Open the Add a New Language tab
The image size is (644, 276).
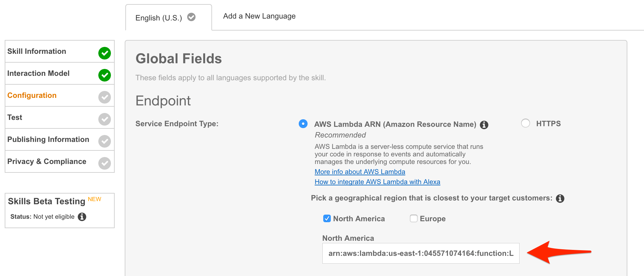click(x=259, y=16)
